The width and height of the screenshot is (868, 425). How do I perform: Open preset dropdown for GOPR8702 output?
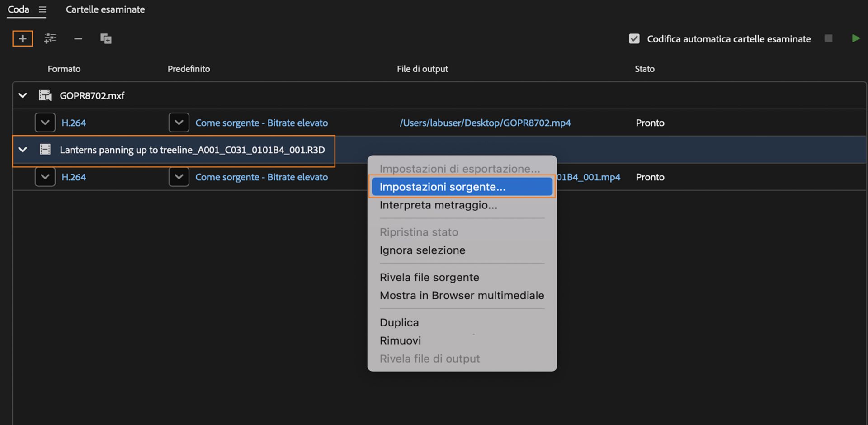(179, 123)
